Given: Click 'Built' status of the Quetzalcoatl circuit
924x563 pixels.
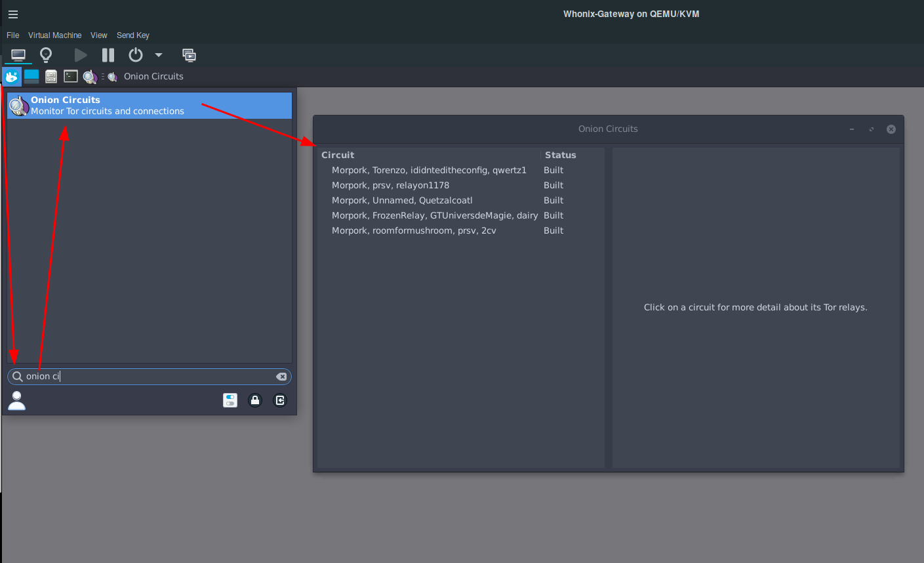Looking at the screenshot, I should click(553, 201).
